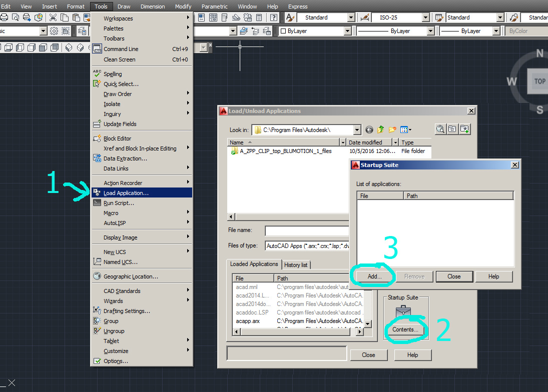
Task: Click the File name input field
Action: pyautogui.click(x=307, y=230)
